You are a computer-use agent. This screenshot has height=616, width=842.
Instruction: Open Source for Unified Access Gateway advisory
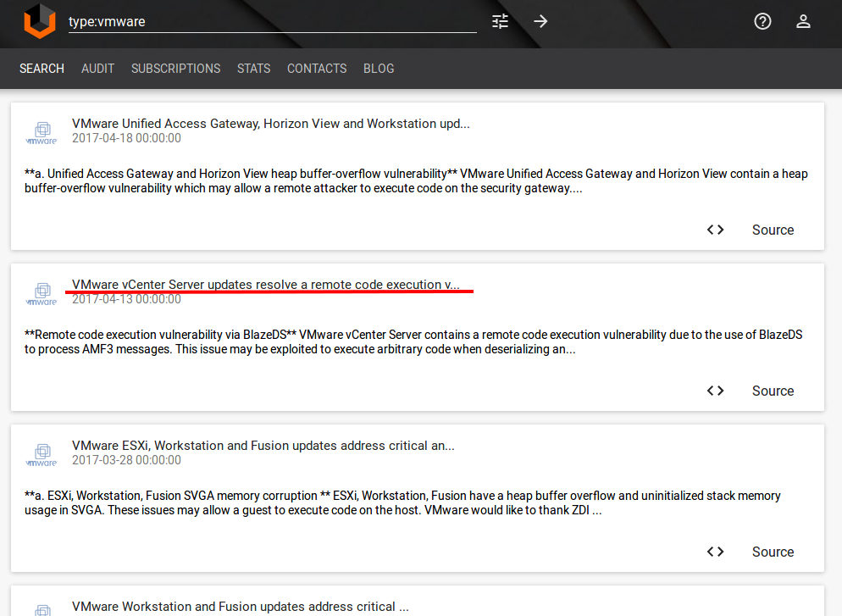pyautogui.click(x=773, y=230)
